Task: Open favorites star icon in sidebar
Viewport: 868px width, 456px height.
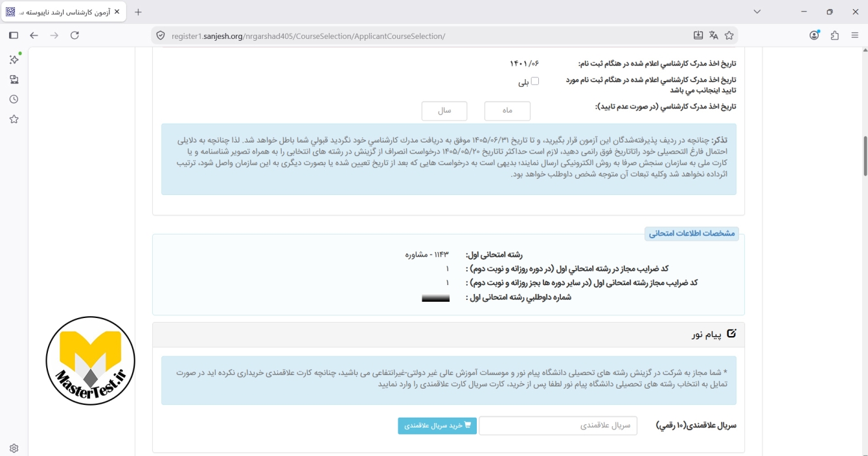Action: 14,119
